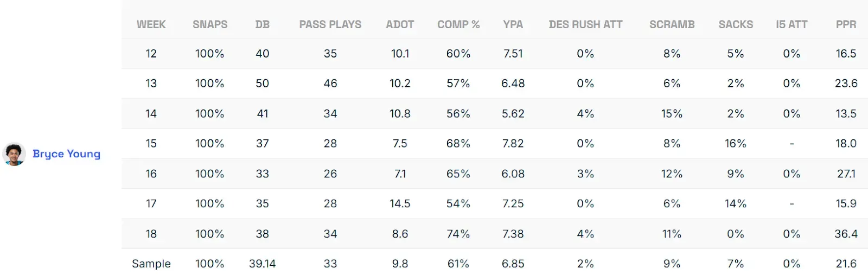Click Bryce Young's player avatar image

[14, 154]
